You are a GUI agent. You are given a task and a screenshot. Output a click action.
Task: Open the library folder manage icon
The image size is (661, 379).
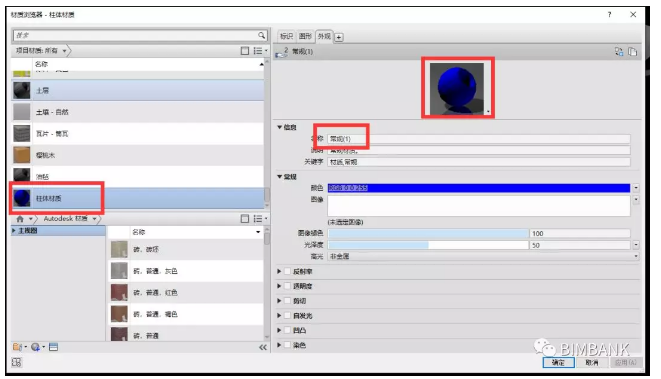pos(18,347)
